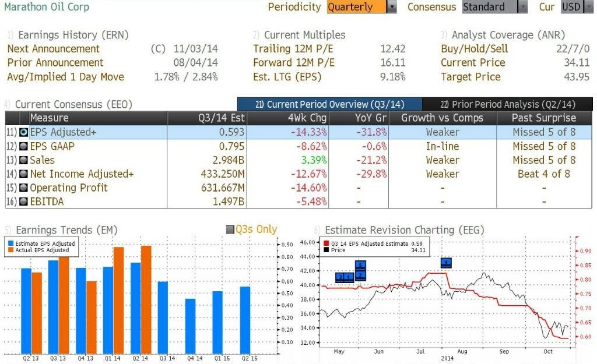The image size is (597, 364).
Task: Select the Operating Profit radio button
Action: tap(23, 188)
